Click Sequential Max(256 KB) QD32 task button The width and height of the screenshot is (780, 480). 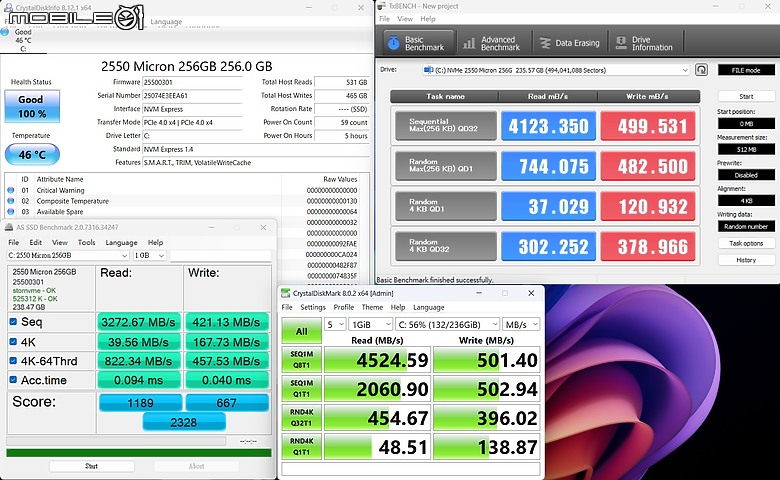(x=446, y=125)
